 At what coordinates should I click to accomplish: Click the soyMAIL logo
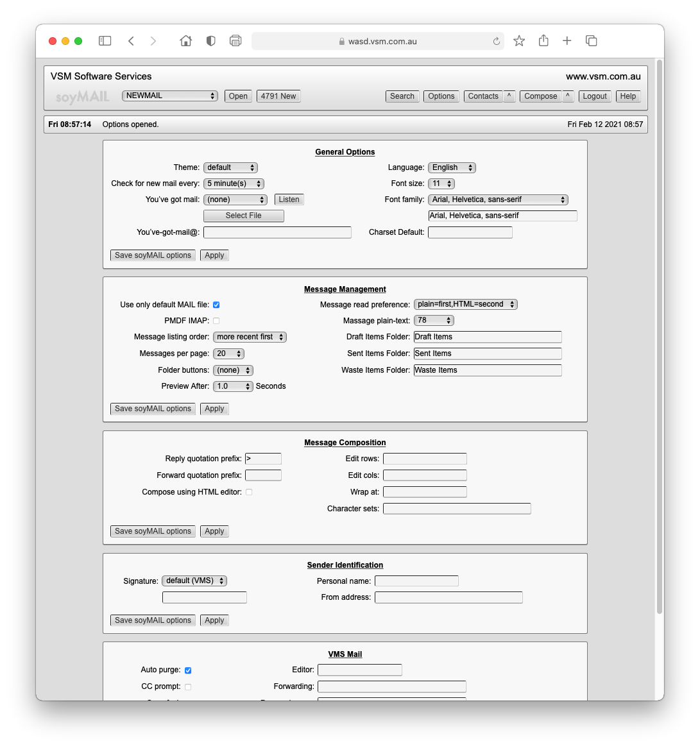(x=83, y=97)
